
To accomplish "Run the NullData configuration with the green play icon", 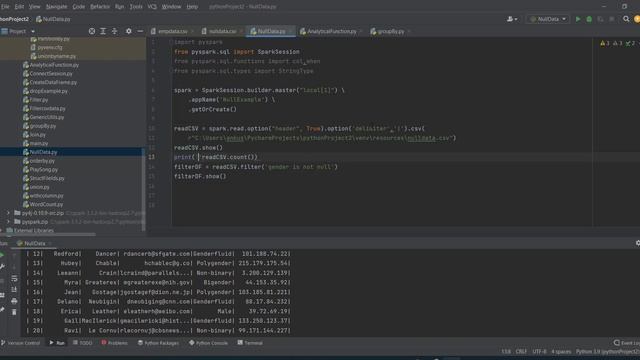I will [x=578, y=19].
